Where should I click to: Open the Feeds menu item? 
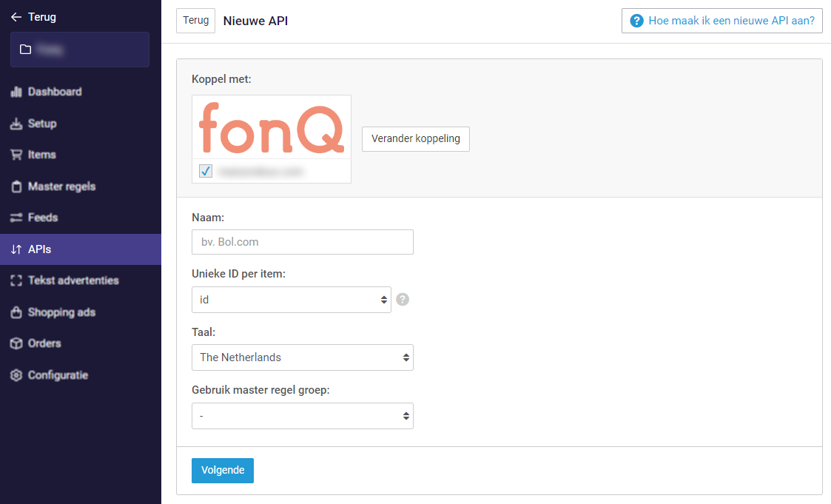42,218
